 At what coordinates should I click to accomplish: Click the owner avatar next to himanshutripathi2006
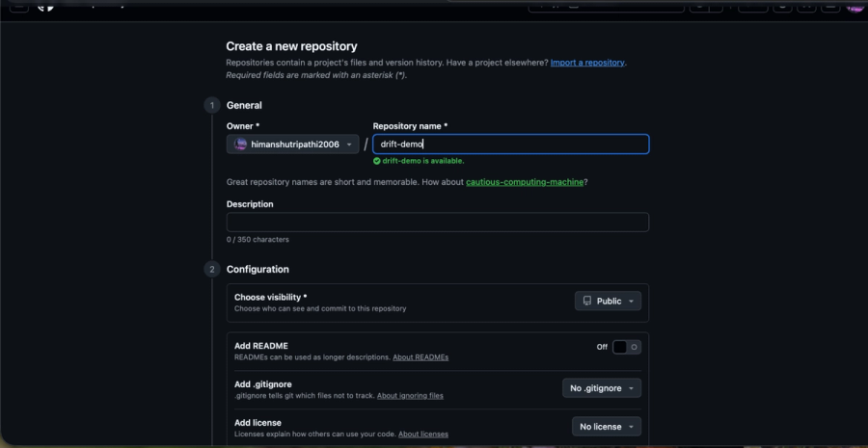pos(240,145)
